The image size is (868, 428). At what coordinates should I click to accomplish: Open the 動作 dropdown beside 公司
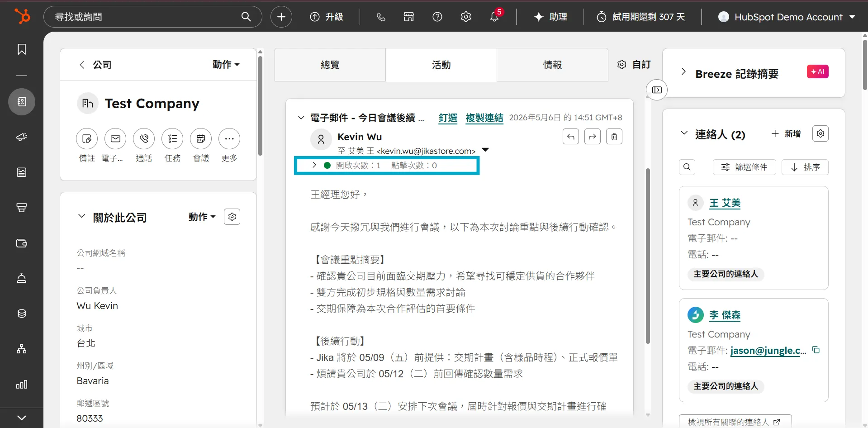pos(226,65)
